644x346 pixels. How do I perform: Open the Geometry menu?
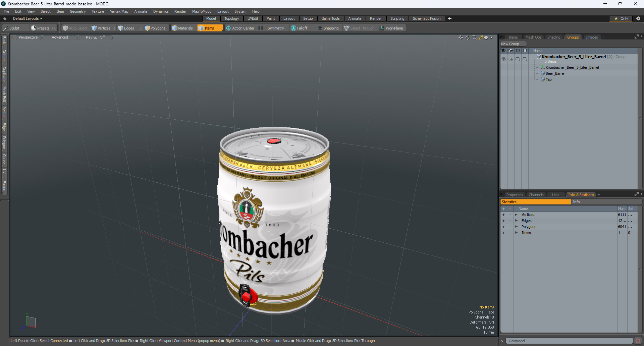[x=77, y=11]
